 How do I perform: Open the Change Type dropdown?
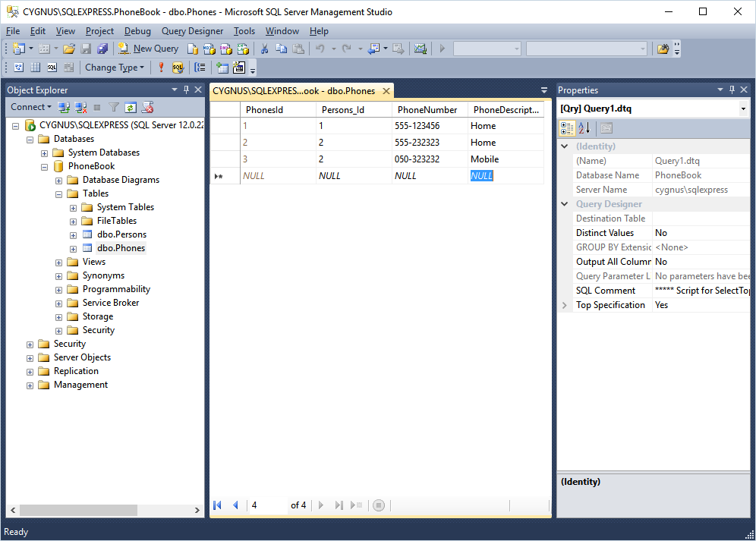click(x=115, y=68)
